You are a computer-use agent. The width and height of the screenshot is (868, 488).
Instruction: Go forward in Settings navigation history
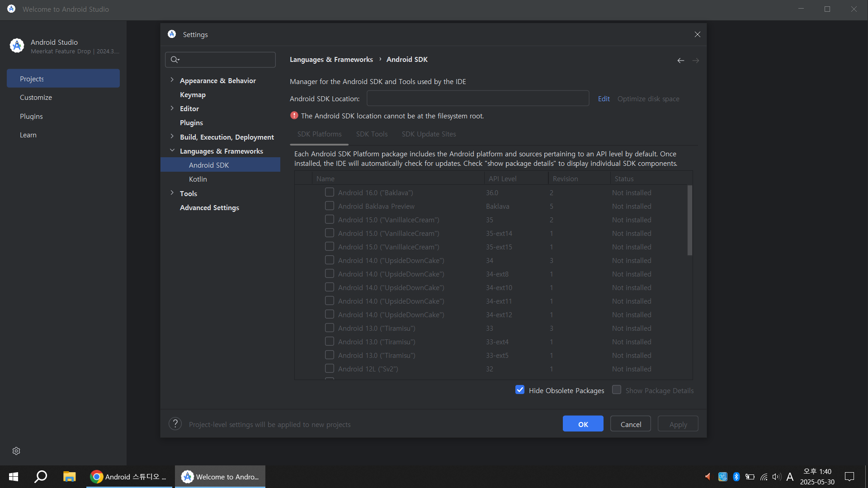point(696,60)
